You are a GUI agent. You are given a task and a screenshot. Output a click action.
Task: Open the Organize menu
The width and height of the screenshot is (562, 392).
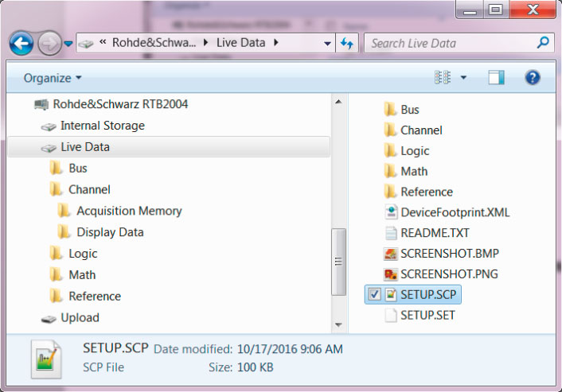click(53, 78)
